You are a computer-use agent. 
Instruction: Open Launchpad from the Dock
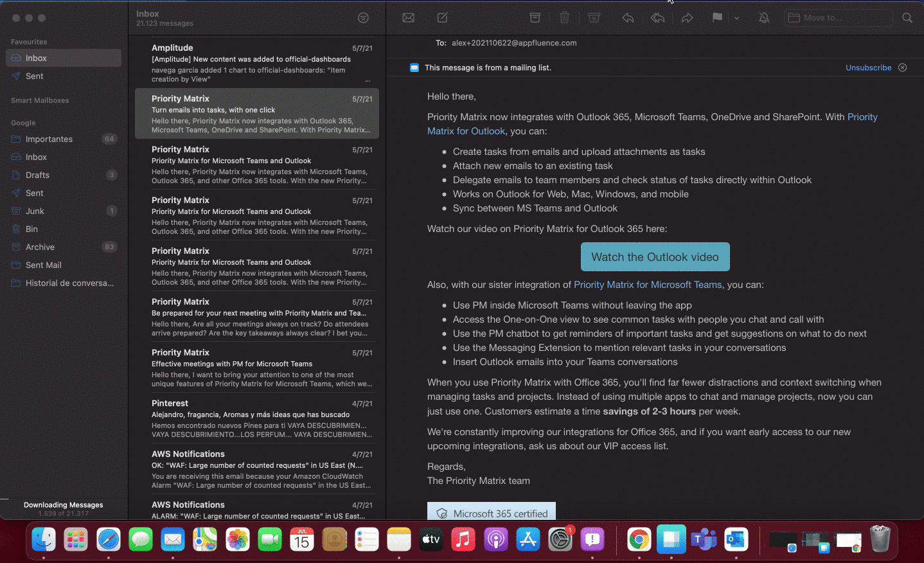[x=76, y=540]
